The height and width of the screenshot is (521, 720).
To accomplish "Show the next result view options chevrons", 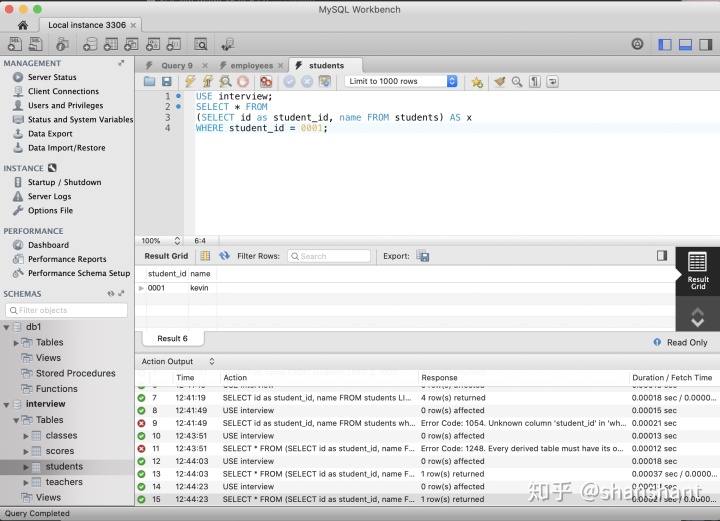I will (x=698, y=317).
